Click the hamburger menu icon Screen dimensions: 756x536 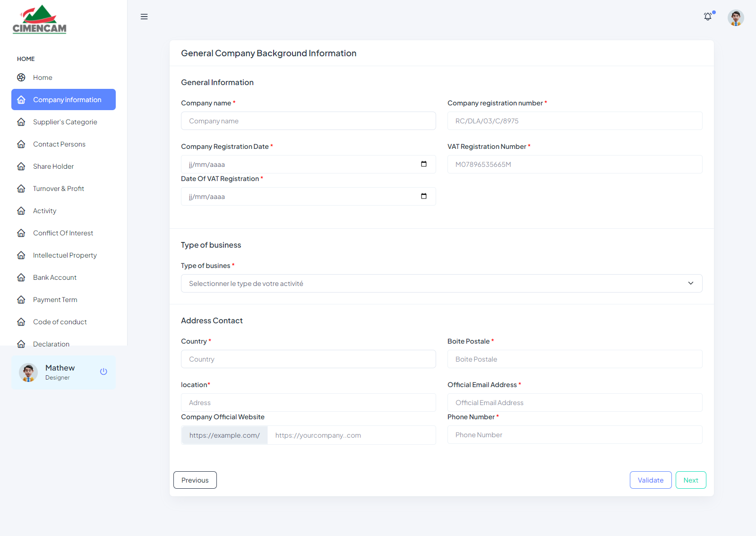(144, 17)
